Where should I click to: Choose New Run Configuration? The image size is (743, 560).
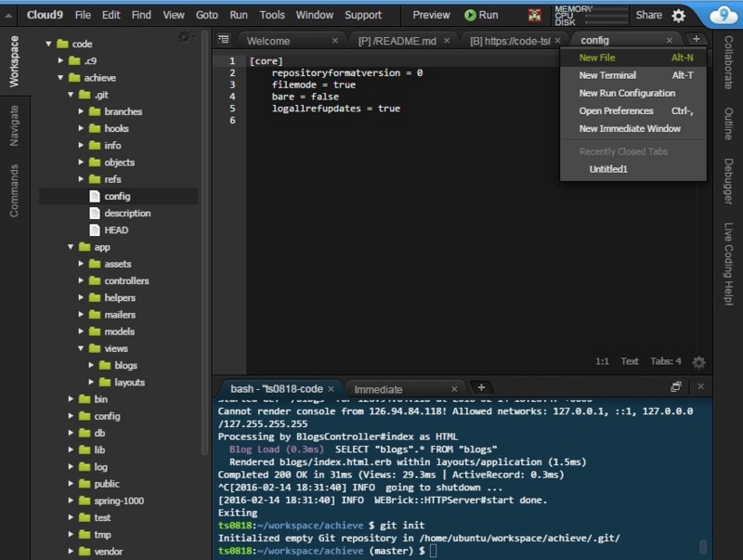click(633, 93)
